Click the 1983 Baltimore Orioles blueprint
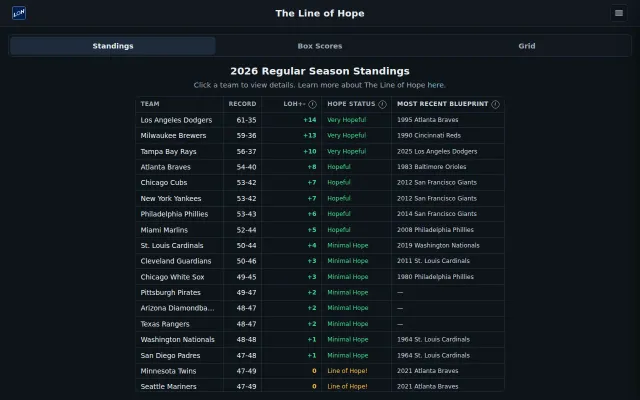 (431, 167)
